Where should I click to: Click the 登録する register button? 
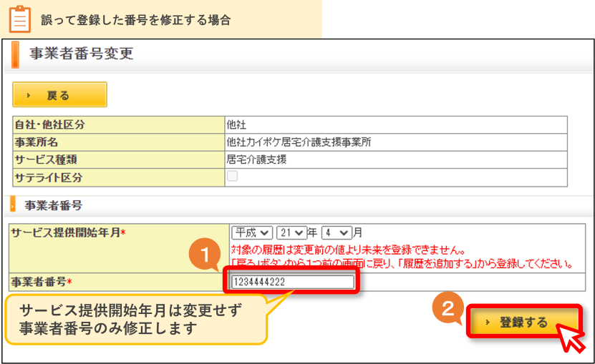click(x=524, y=322)
